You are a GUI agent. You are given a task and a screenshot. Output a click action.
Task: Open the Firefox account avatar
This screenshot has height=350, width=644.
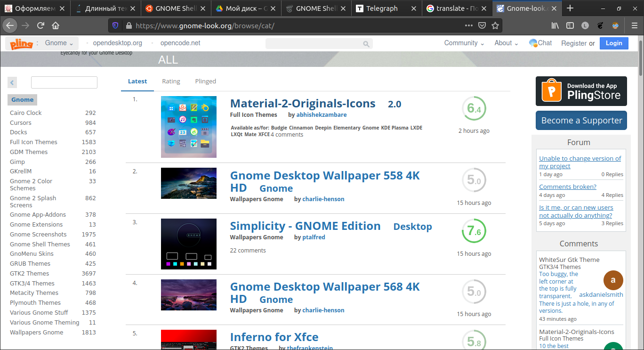click(585, 25)
